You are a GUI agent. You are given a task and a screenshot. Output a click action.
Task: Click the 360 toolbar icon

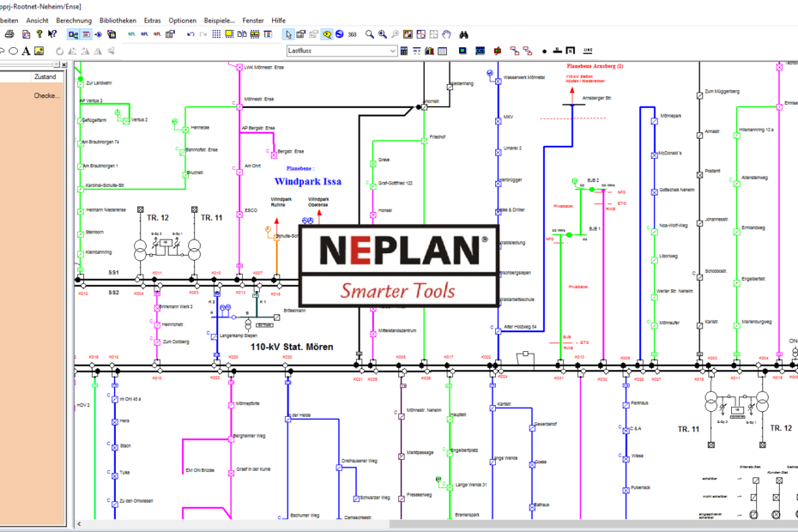coord(352,34)
